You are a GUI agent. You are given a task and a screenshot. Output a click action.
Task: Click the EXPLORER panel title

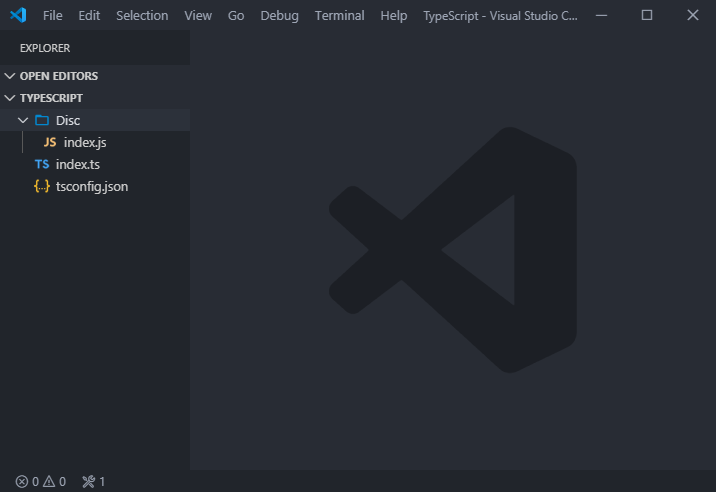click(x=45, y=48)
